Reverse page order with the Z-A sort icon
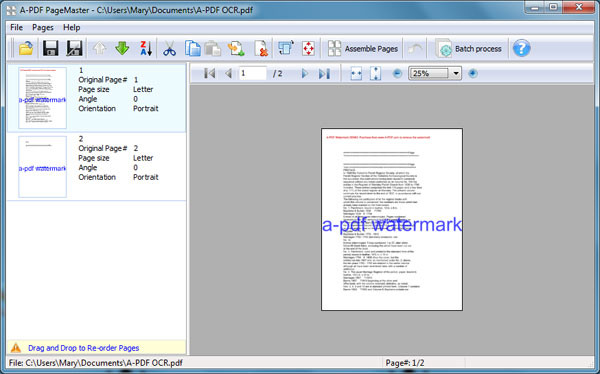The width and height of the screenshot is (600, 374). coord(146,49)
